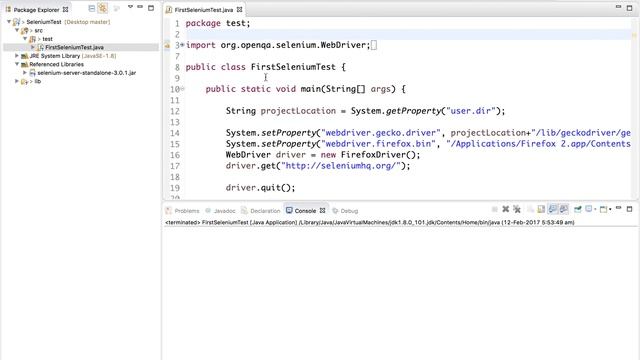Select the src source folder
The width and height of the screenshot is (640, 360).
32,30
